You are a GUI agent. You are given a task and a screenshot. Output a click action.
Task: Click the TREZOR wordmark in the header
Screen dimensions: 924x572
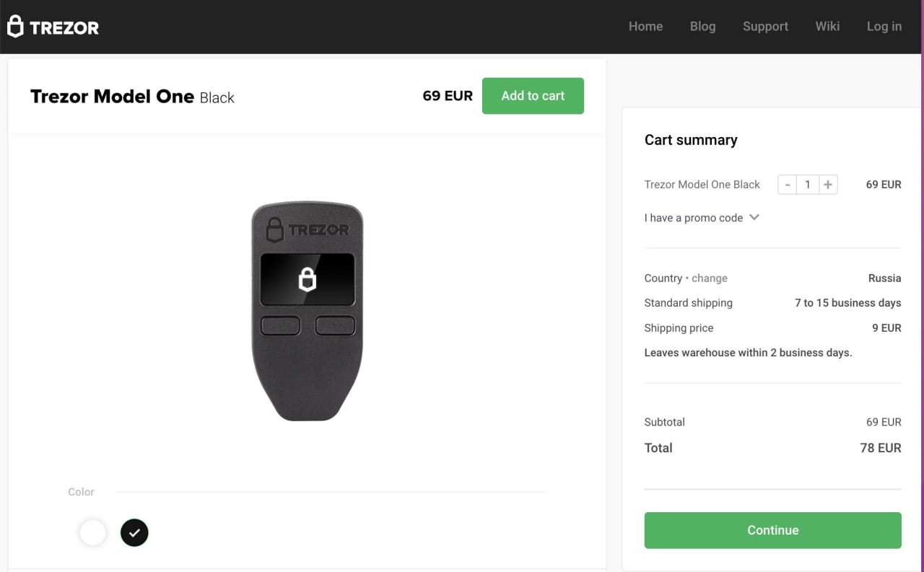click(x=64, y=28)
